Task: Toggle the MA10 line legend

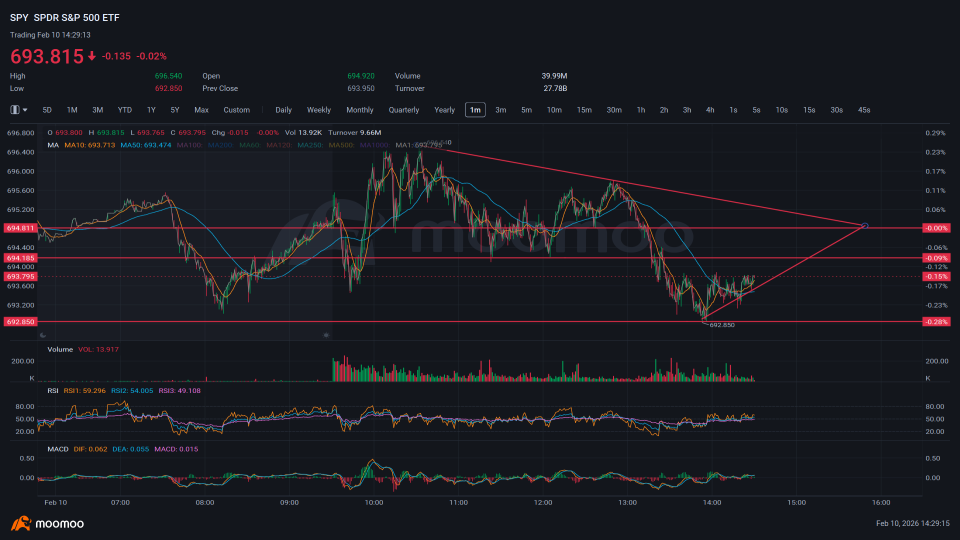Action: pyautogui.click(x=89, y=145)
